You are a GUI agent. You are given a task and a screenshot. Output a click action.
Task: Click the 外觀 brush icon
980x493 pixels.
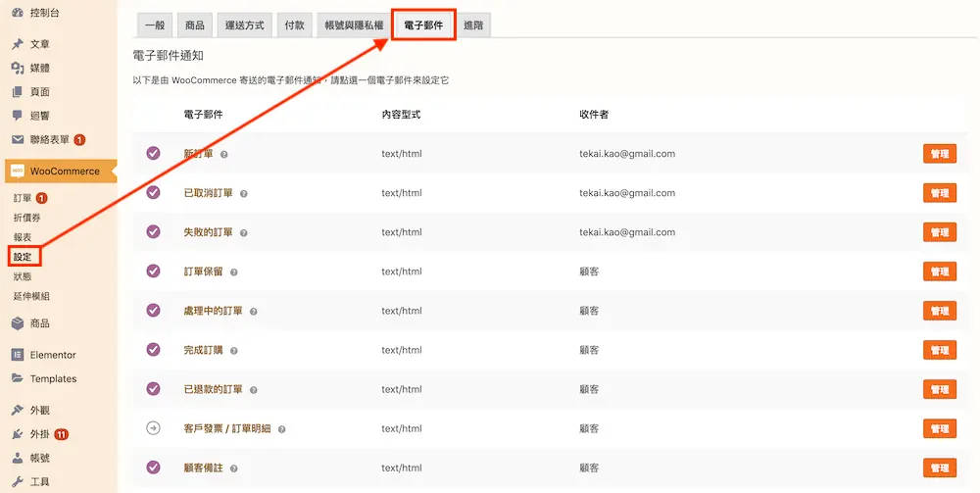point(18,410)
